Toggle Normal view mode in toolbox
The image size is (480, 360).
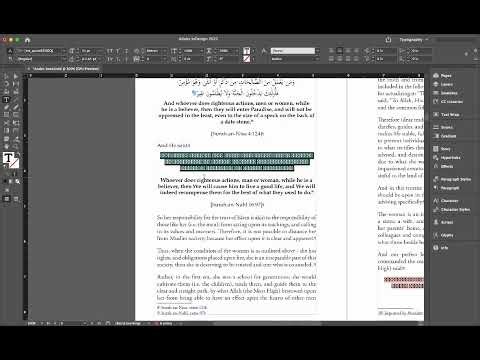click(x=6, y=199)
